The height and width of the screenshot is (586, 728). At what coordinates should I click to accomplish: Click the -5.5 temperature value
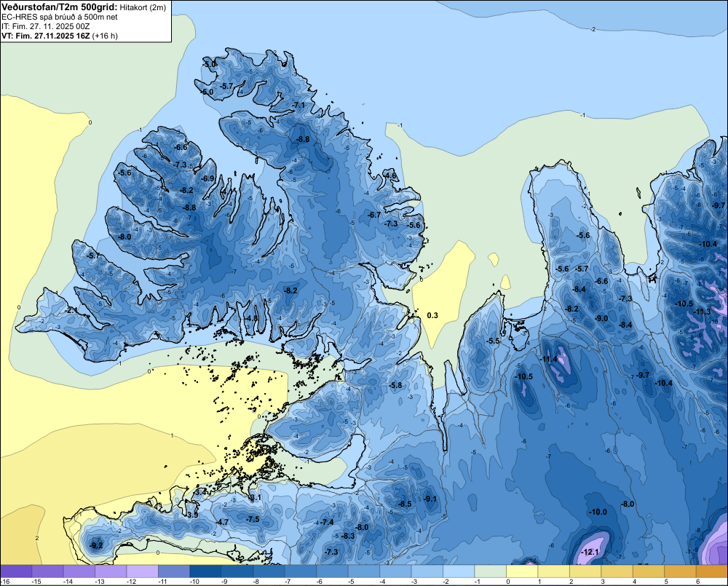click(x=493, y=341)
